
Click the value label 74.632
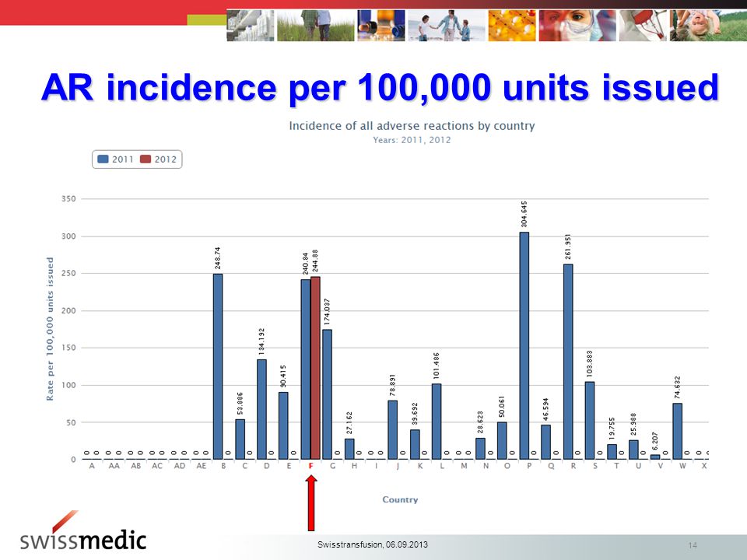[x=678, y=387]
